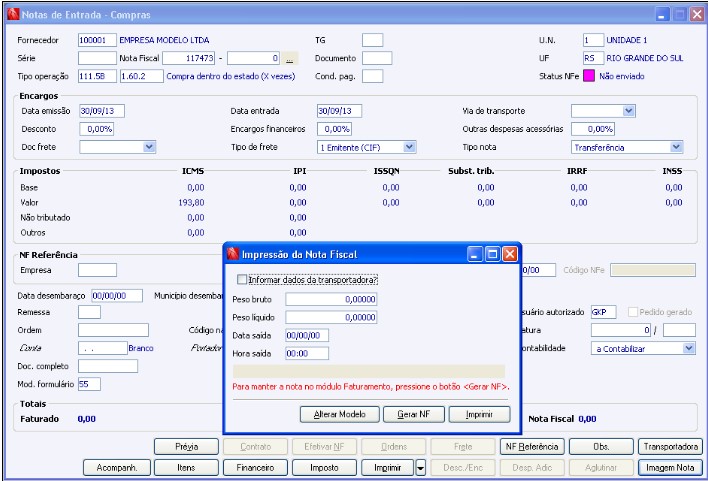Click the Cond. pag. input field

[373, 76]
